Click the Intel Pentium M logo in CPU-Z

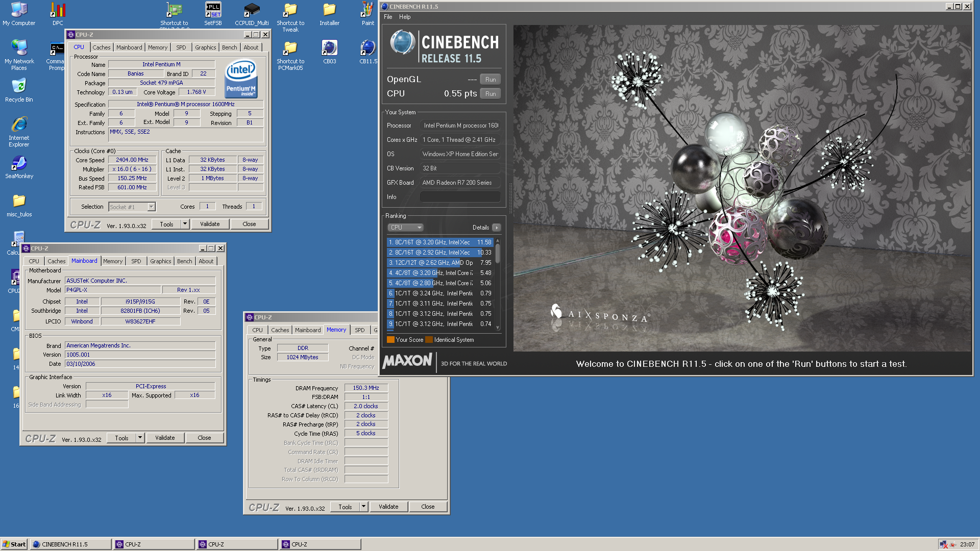[241, 79]
